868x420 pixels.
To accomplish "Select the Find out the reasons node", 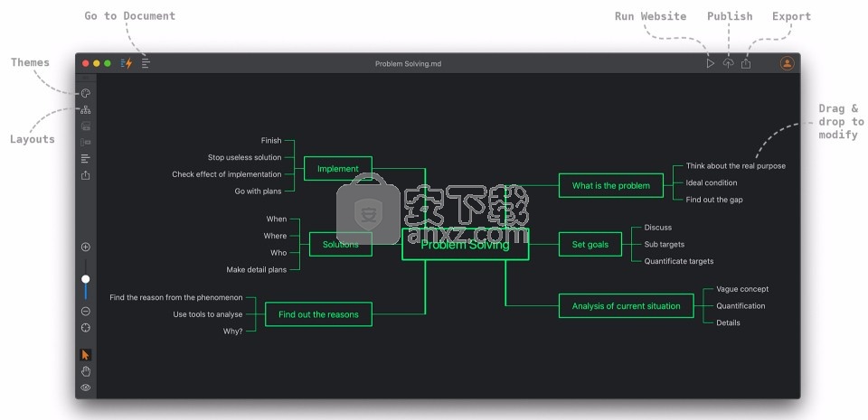I will tap(318, 314).
